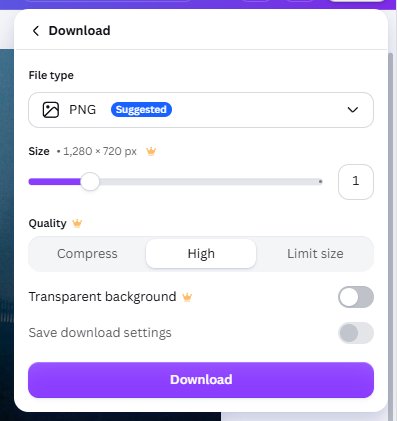Click the panel's vertical scrollbar
Screen dimensions: 397x421
coord(392,230)
